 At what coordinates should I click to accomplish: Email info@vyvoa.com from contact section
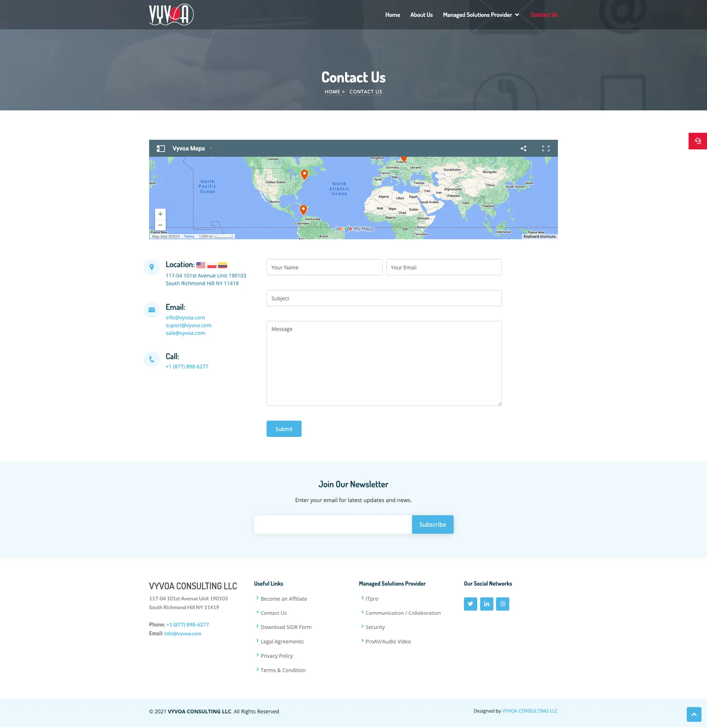pos(185,318)
